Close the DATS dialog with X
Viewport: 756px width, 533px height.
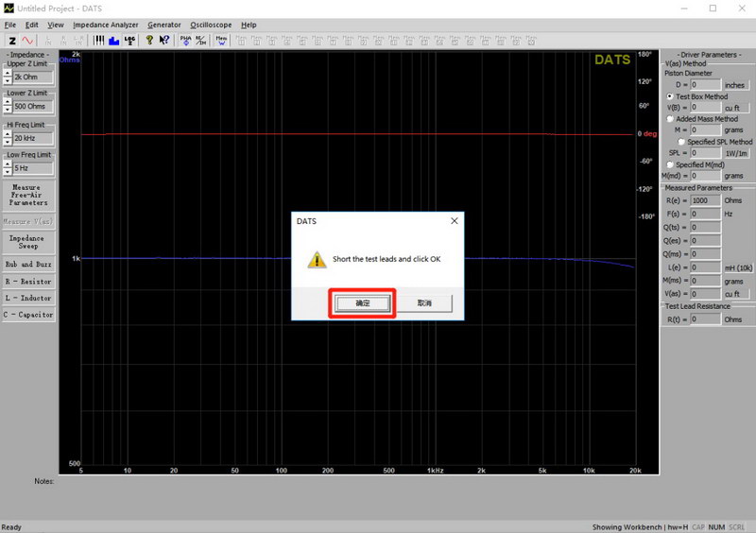pos(454,220)
